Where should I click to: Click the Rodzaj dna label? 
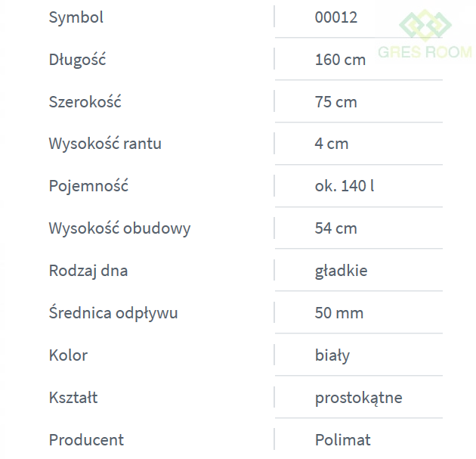point(88,271)
